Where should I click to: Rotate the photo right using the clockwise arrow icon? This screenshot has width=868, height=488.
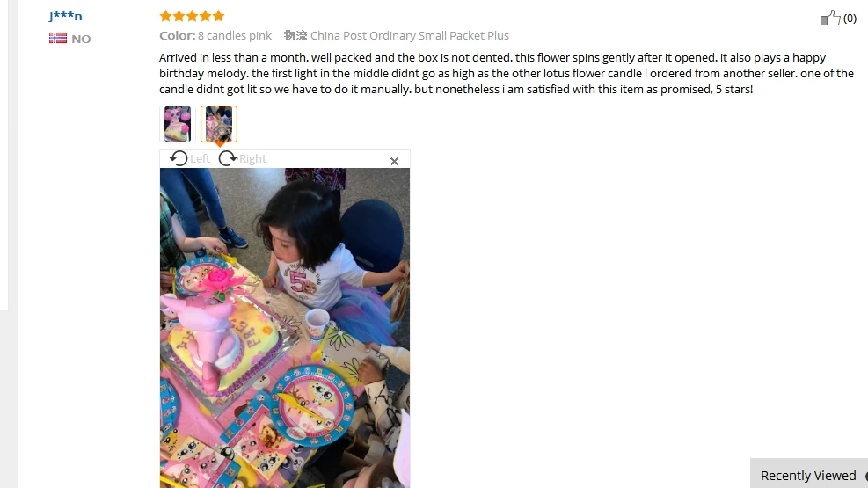pyautogui.click(x=227, y=159)
